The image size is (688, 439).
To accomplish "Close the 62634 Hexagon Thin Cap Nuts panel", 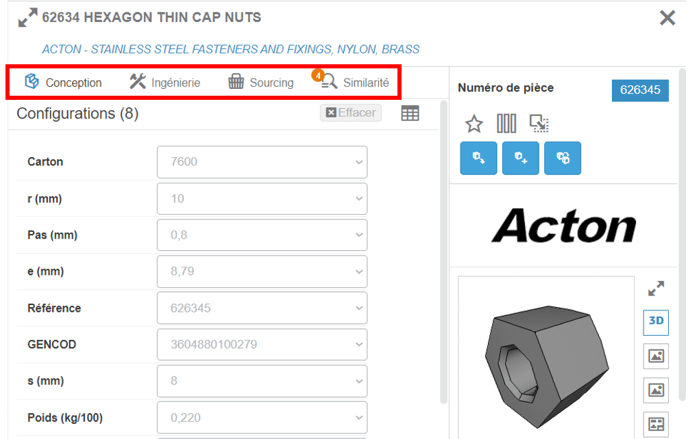I will [667, 18].
